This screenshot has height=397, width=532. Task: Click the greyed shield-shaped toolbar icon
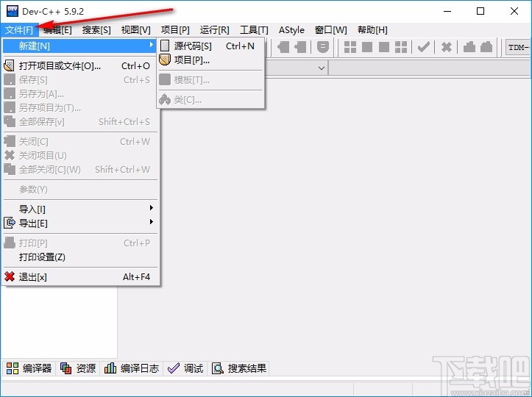(x=323, y=47)
